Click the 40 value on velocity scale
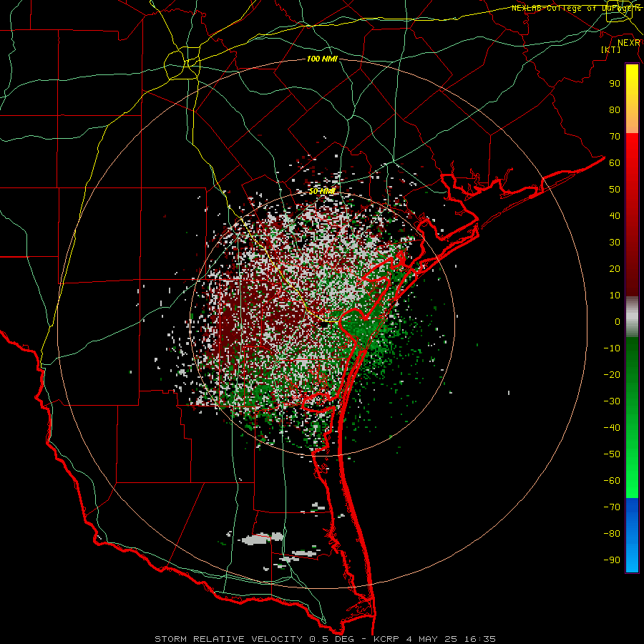The width and height of the screenshot is (644, 644). pos(615,216)
